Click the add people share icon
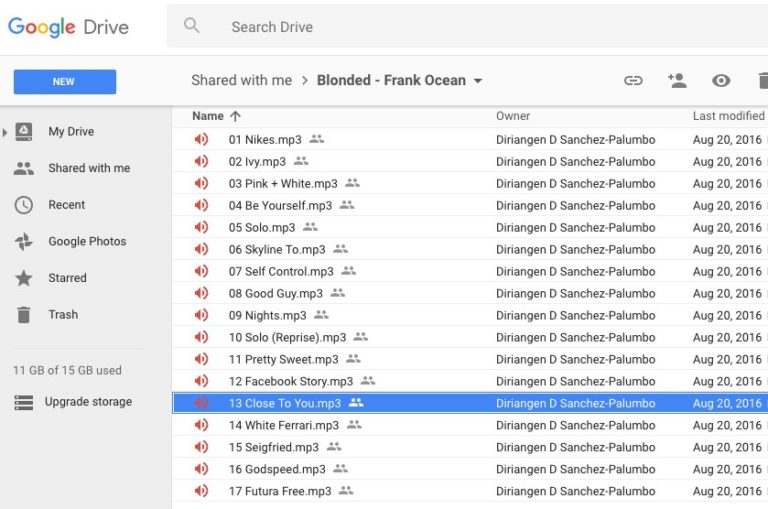The image size is (768, 509). pyautogui.click(x=677, y=80)
